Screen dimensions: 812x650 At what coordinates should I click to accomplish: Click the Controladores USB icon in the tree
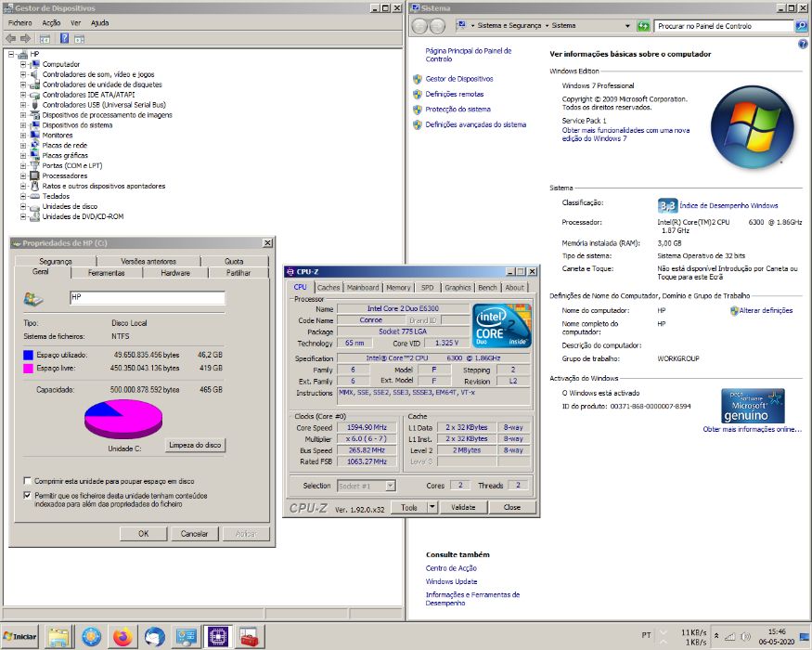[x=34, y=105]
